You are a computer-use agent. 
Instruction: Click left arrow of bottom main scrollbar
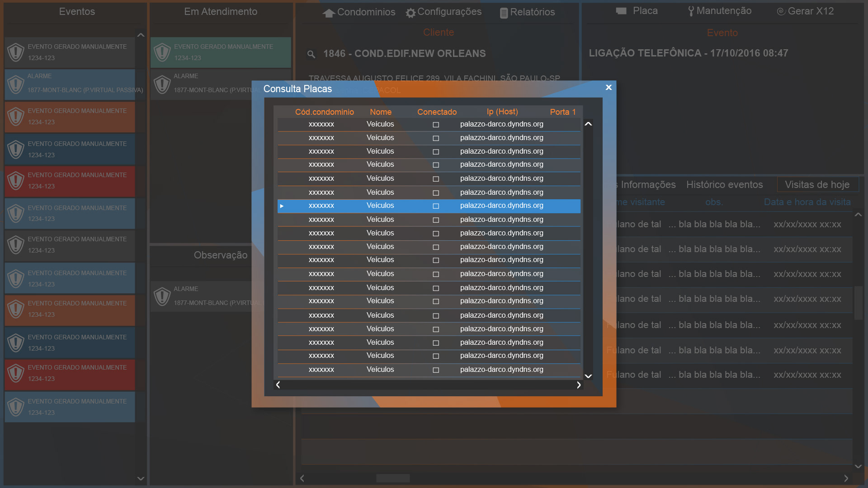click(x=302, y=478)
